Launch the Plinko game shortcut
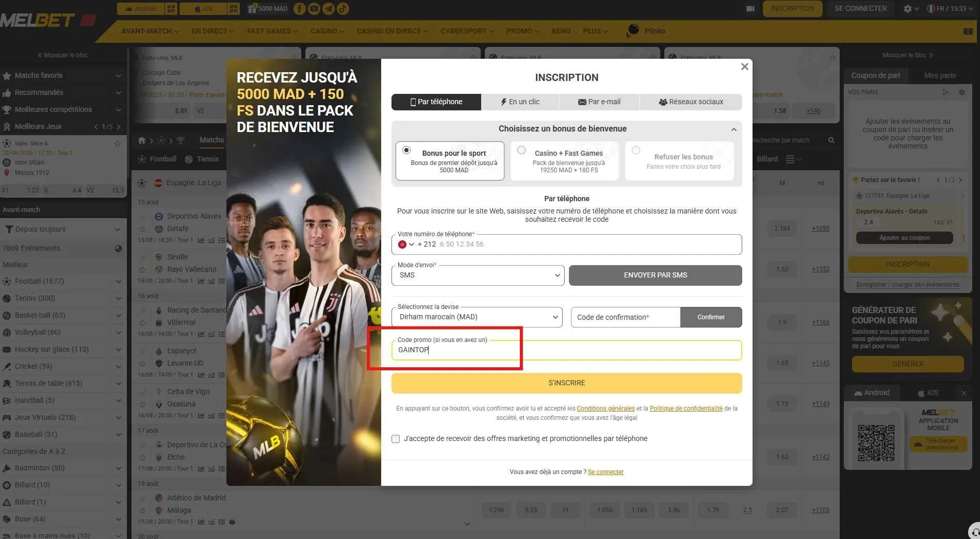 pyautogui.click(x=645, y=31)
